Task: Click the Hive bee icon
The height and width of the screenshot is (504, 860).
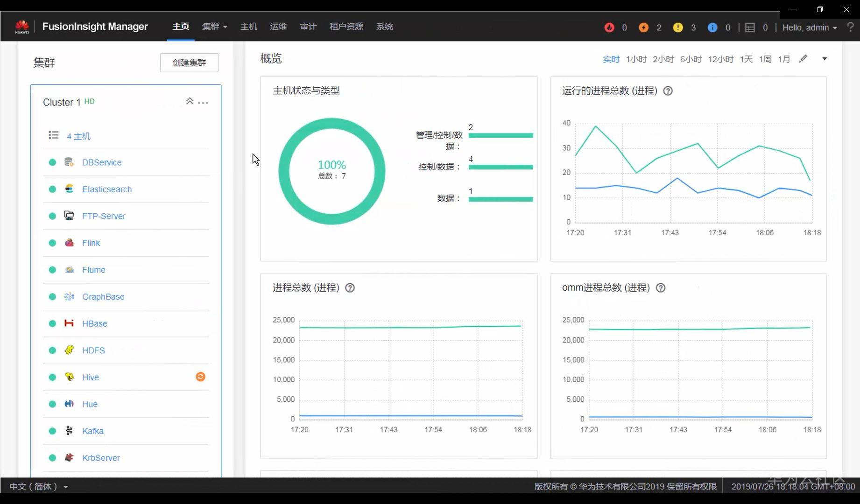Action: click(x=69, y=377)
